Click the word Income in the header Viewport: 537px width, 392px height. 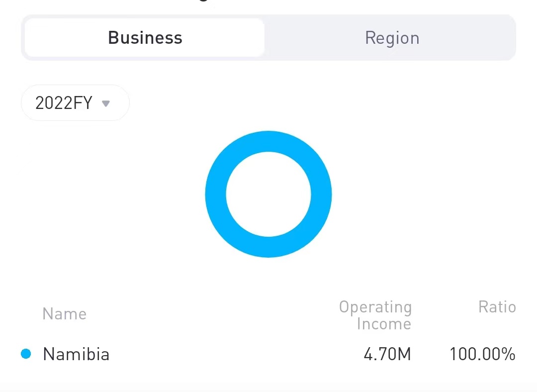(384, 324)
